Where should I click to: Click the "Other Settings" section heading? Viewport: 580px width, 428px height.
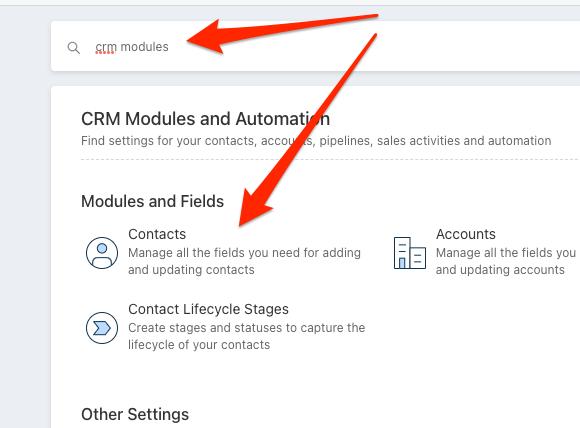[x=135, y=414]
